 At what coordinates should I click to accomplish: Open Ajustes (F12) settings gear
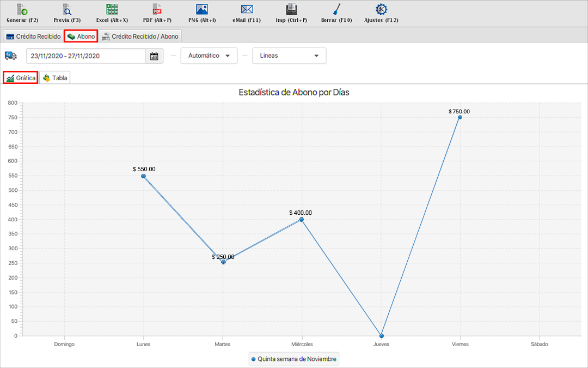tap(381, 10)
